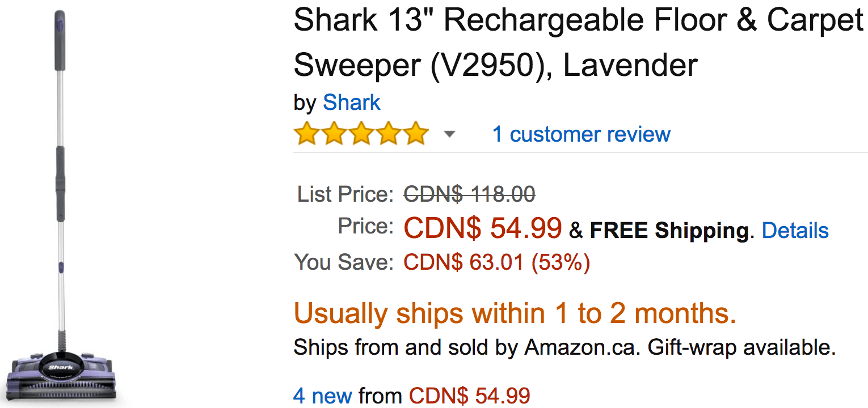Click the sweeper brush head image
This screenshot has width=868, height=408.
click(61, 374)
